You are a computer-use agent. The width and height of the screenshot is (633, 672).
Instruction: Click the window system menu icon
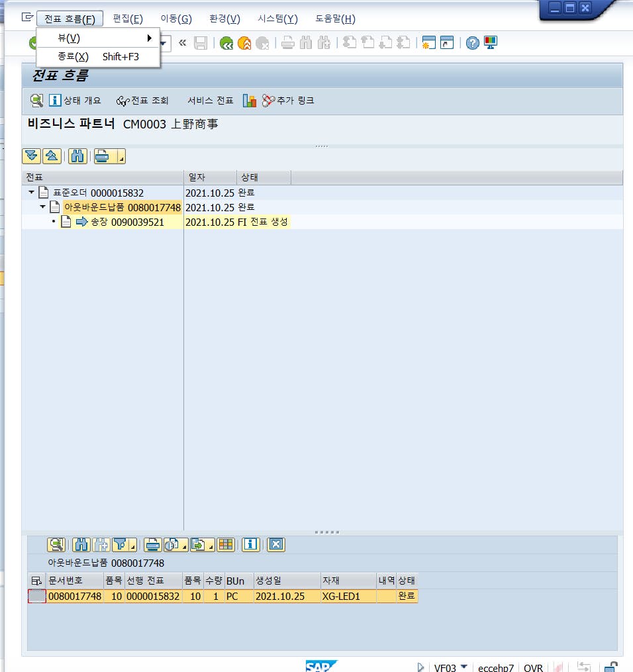(x=27, y=17)
